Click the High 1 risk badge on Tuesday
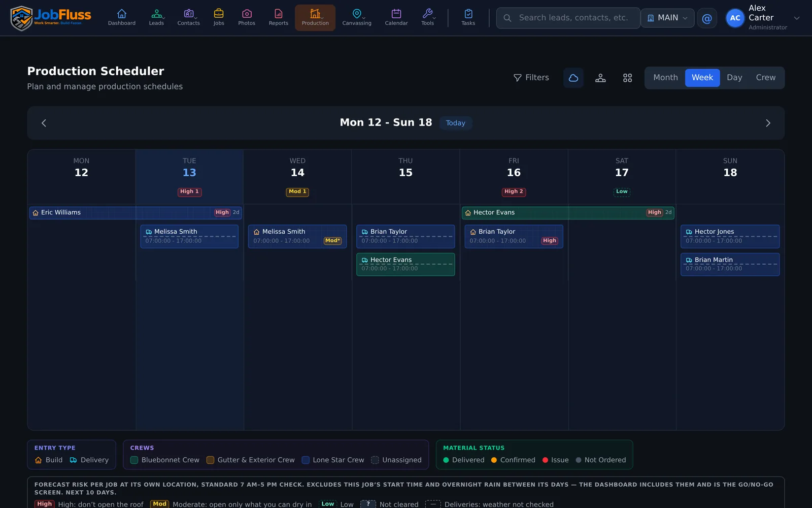 pos(189,192)
